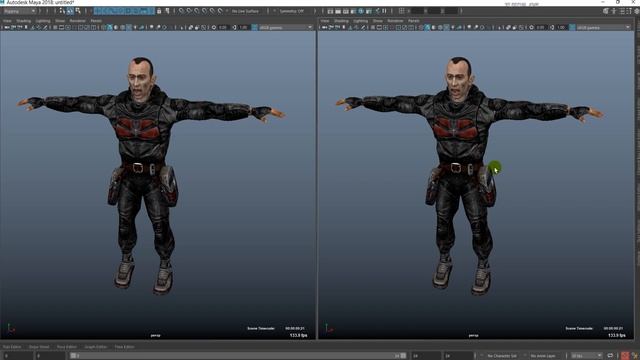Open sRGB gamma dropdown in right viewport
Image resolution: width=640 pixels, height=360 pixels.
click(603, 27)
